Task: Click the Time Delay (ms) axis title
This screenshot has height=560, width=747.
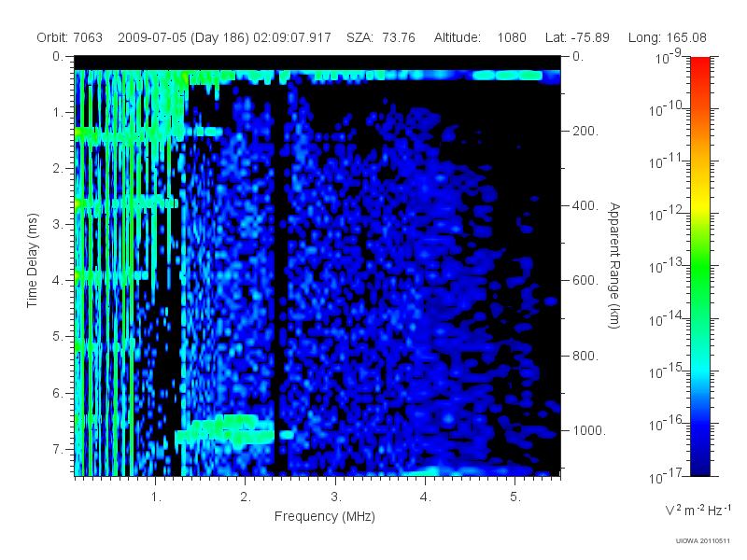Action: (32, 260)
